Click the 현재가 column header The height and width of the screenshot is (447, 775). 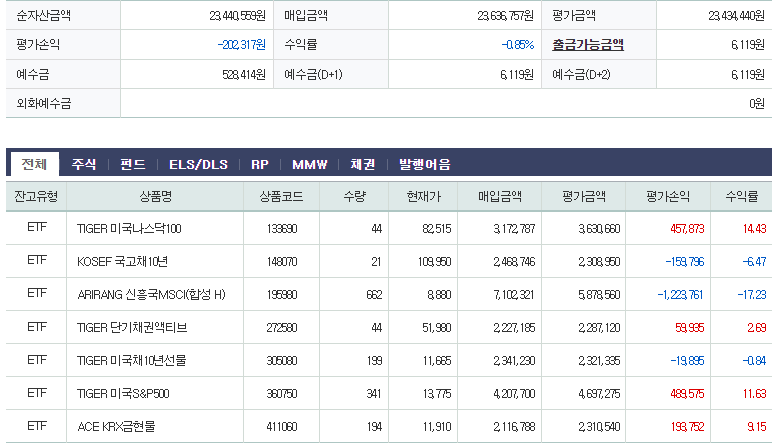(423, 197)
